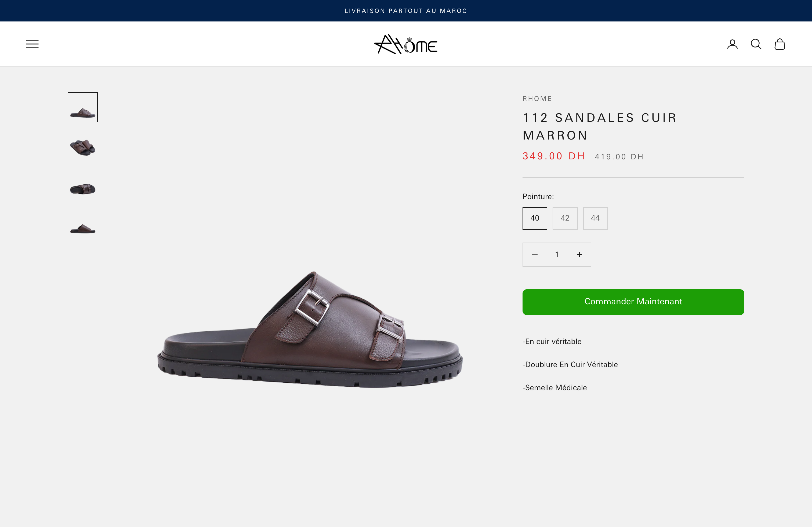Click the LIVRAISON PARTOUT AU MAROC banner
The image size is (812, 527).
click(406, 10)
